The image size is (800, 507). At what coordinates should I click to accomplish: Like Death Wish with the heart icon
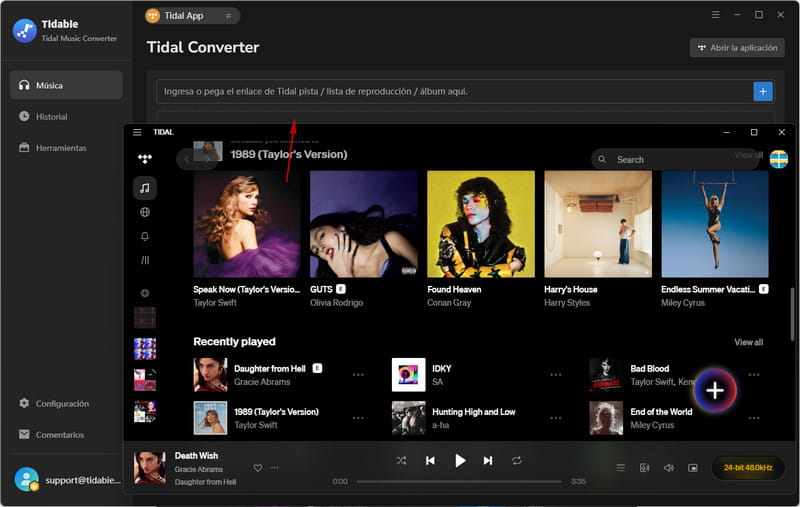click(258, 468)
